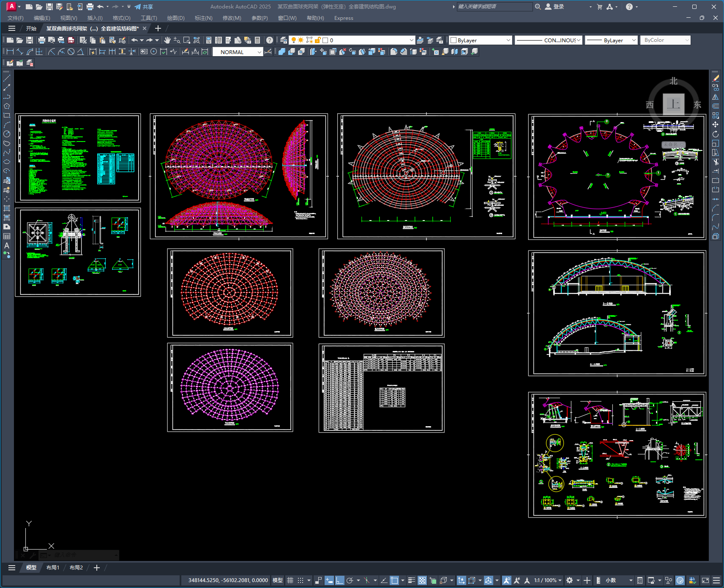This screenshot has height=588, width=724.
Task: Select the Move tool in right toolbar
Action: click(716, 125)
